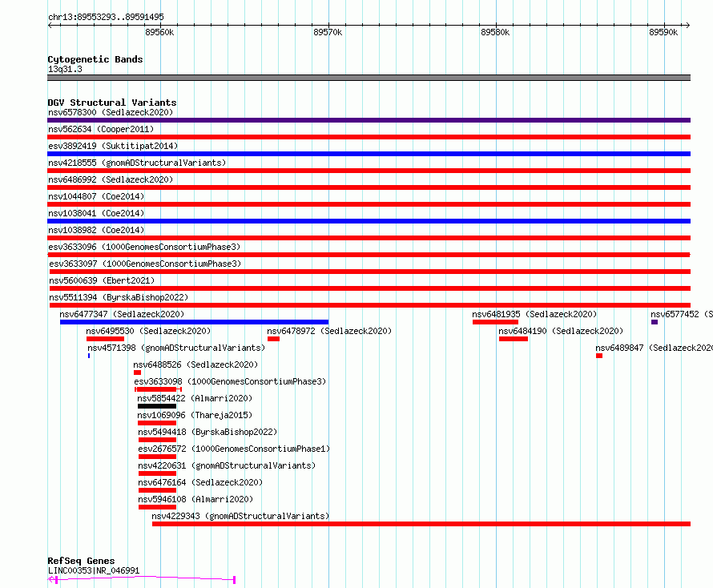This screenshot has height=588, width=713.
Task: Select the small purple nsv6577452 bar
Action: (x=655, y=322)
